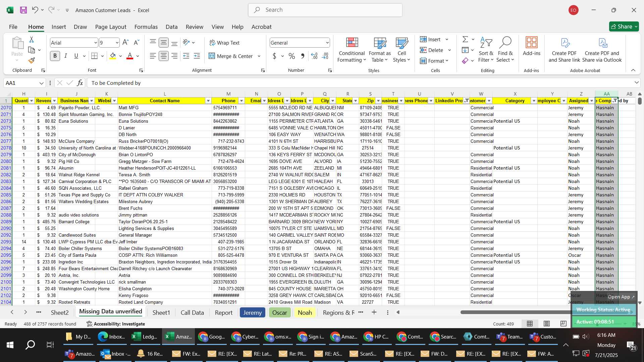Toggle Center horizontal alignment
The image size is (644, 362).
(164, 56)
